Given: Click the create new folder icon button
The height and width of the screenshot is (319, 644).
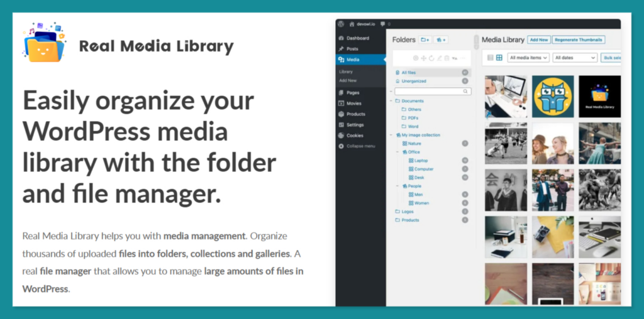Looking at the screenshot, I should (425, 40).
